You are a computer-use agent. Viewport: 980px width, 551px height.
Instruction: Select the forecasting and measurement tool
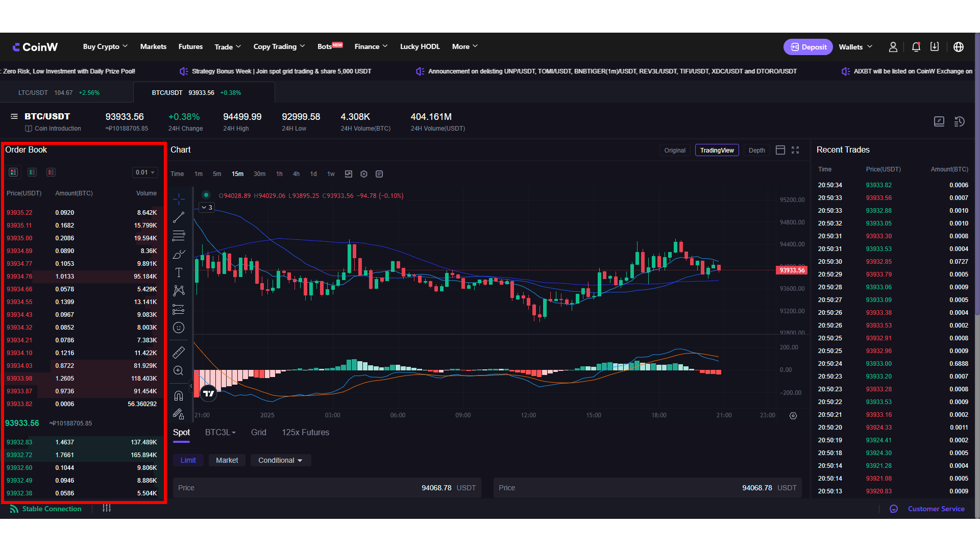click(179, 309)
